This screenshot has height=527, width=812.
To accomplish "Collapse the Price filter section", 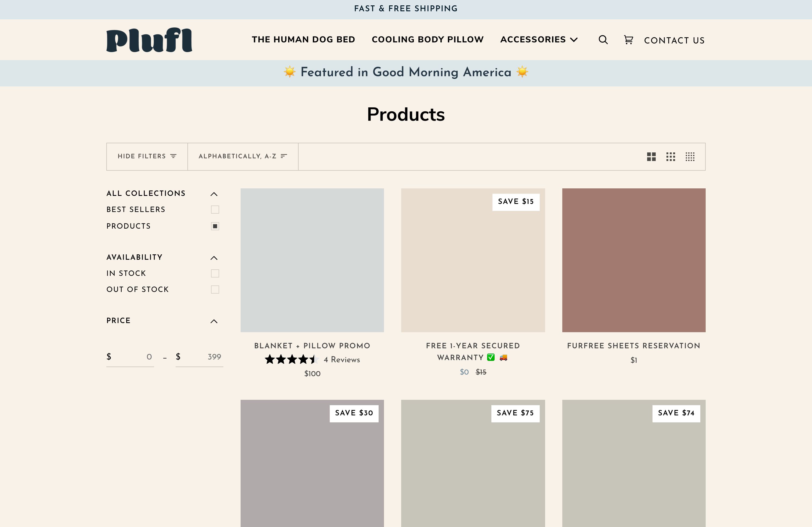I will tap(213, 321).
